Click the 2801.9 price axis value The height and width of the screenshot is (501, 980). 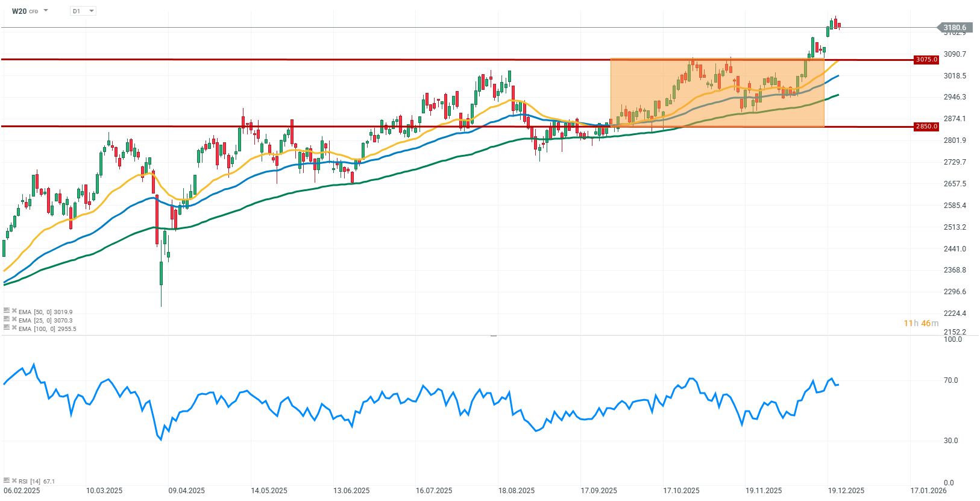[x=955, y=140]
